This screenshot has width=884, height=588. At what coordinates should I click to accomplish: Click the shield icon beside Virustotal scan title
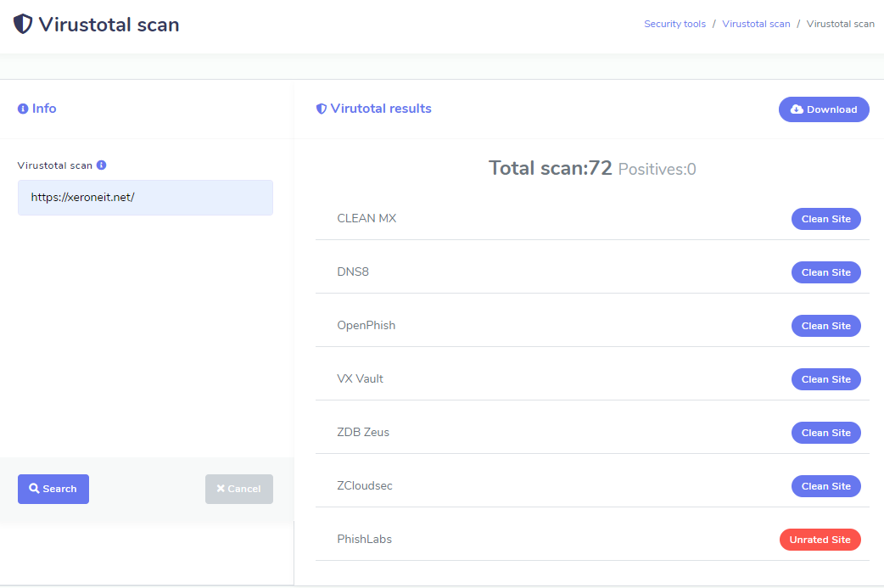click(x=23, y=24)
